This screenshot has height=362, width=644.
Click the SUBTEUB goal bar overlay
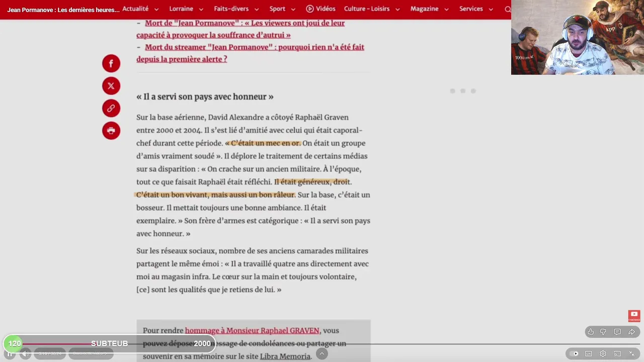pos(109,344)
